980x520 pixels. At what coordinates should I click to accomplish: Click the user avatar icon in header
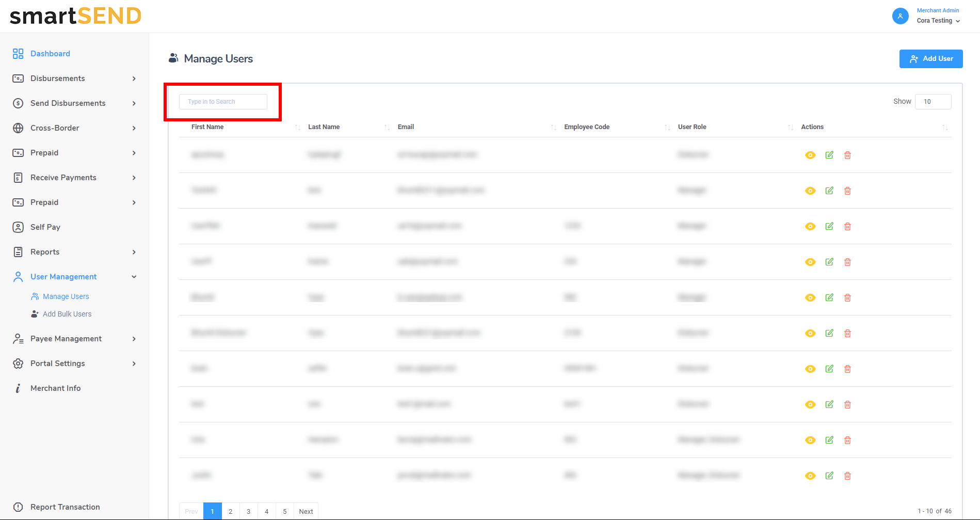900,16
